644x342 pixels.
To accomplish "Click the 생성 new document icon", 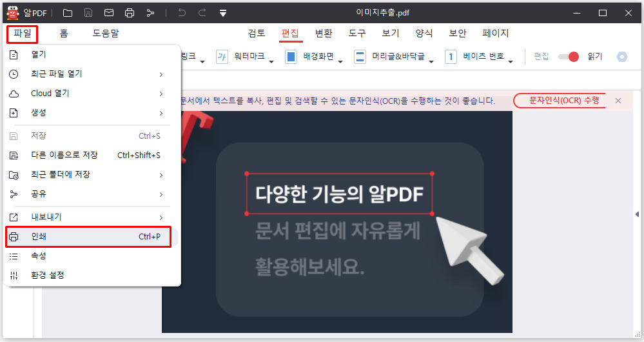I will click(x=14, y=113).
